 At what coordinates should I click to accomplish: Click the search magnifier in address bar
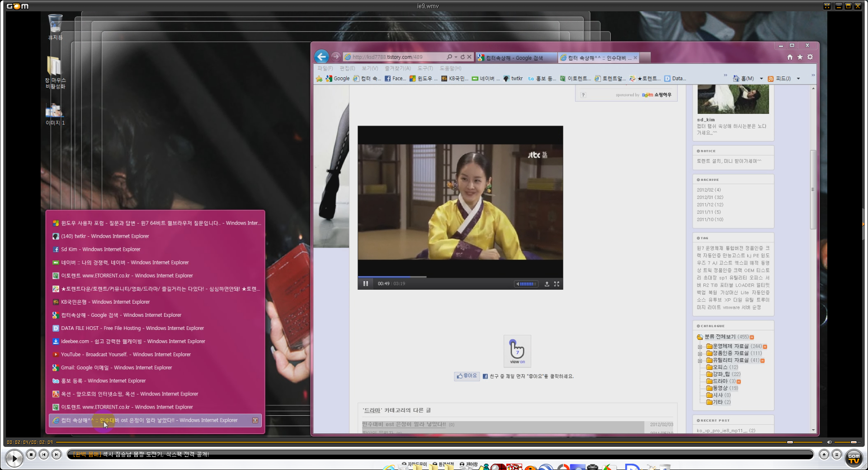coord(449,57)
